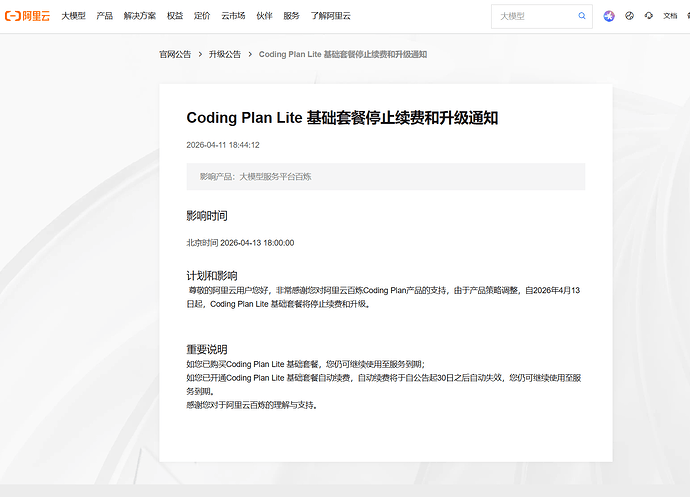Open the purple AI assistant icon
The width and height of the screenshot is (690, 497).
(610, 16)
